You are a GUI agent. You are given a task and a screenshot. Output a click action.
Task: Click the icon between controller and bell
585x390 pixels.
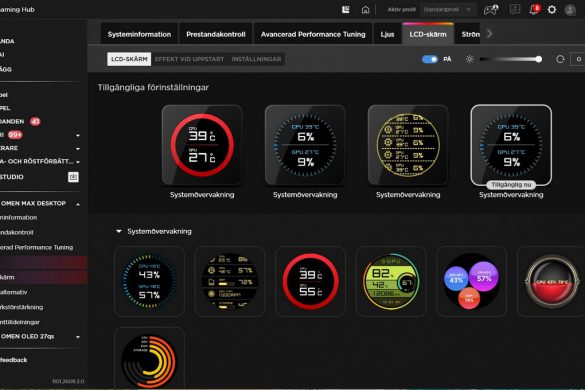coord(515,9)
